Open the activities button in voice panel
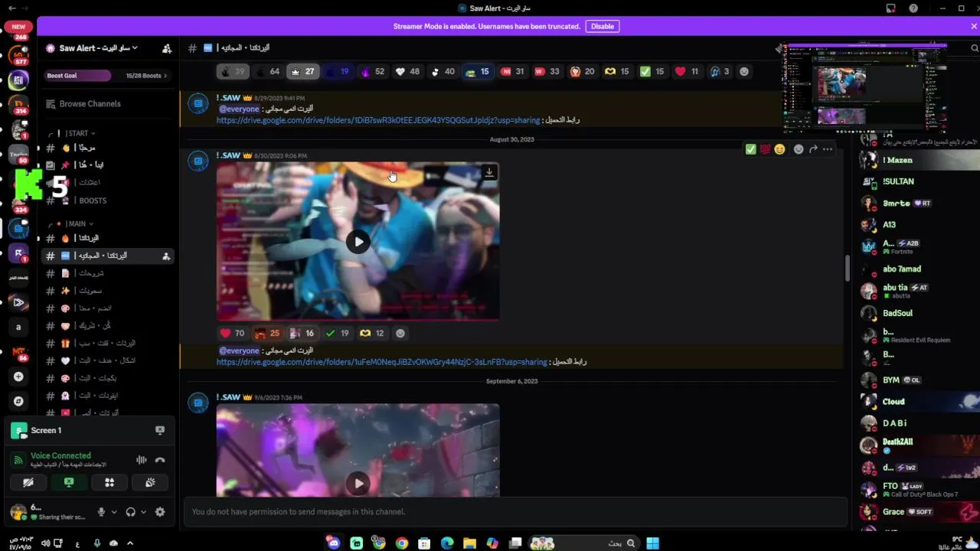The width and height of the screenshot is (980, 551). (109, 482)
